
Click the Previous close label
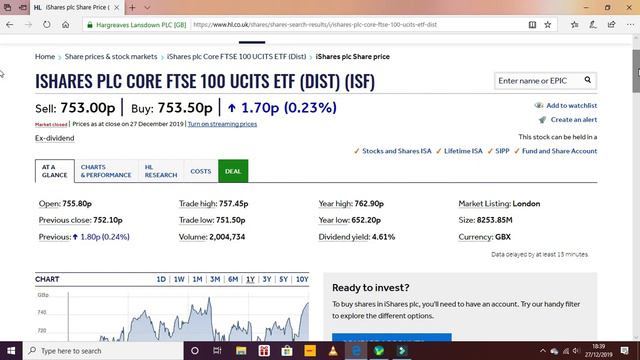[x=65, y=220]
